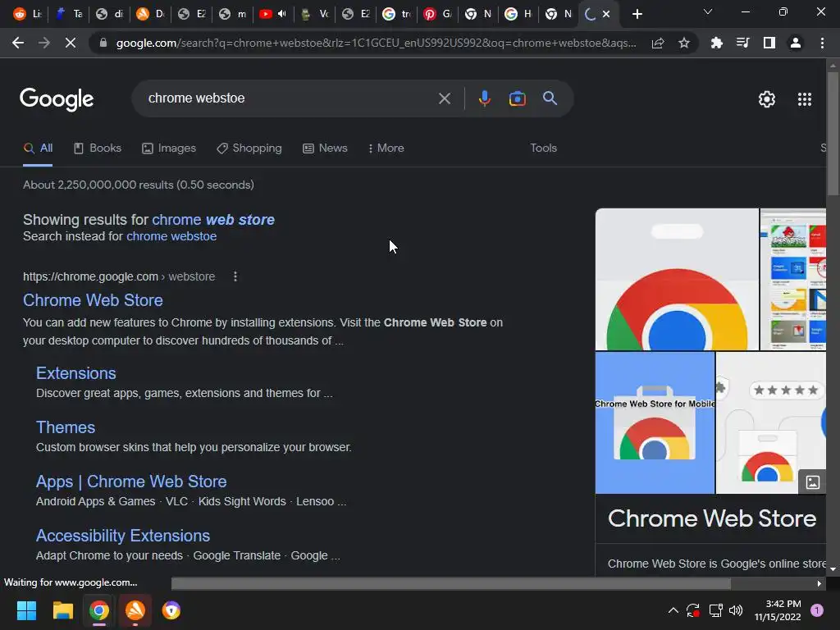Open the Themes sitelink
840x630 pixels.
tap(66, 427)
